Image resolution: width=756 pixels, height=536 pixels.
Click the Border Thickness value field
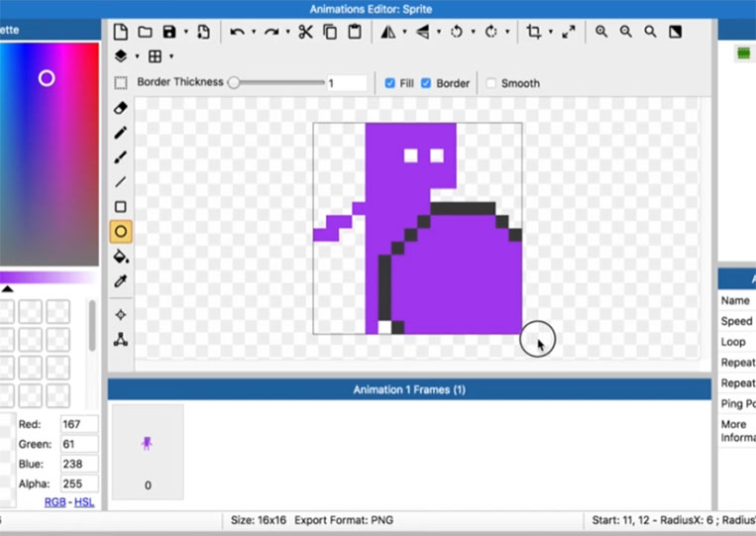tap(347, 83)
